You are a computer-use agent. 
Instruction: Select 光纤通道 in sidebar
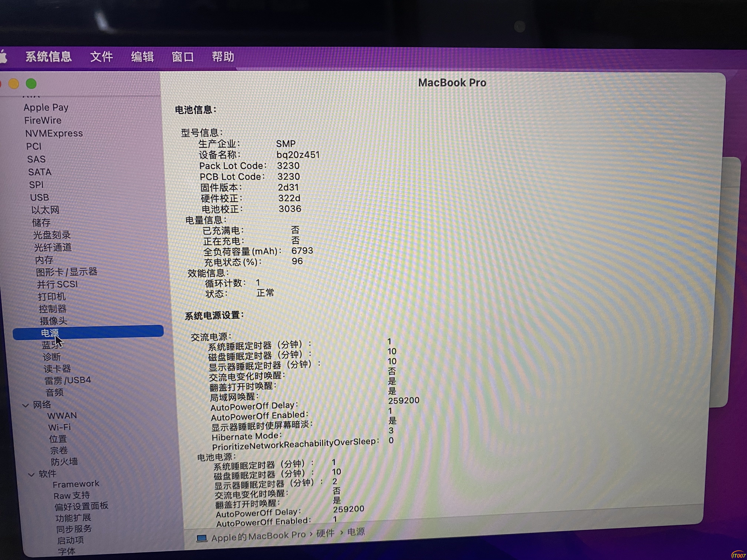point(53,247)
